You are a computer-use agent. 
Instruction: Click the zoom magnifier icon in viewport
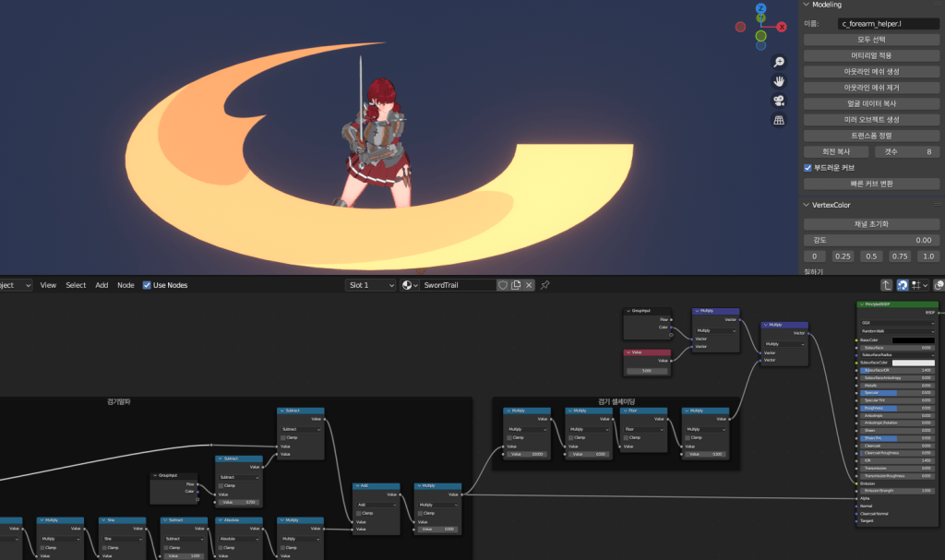point(779,62)
